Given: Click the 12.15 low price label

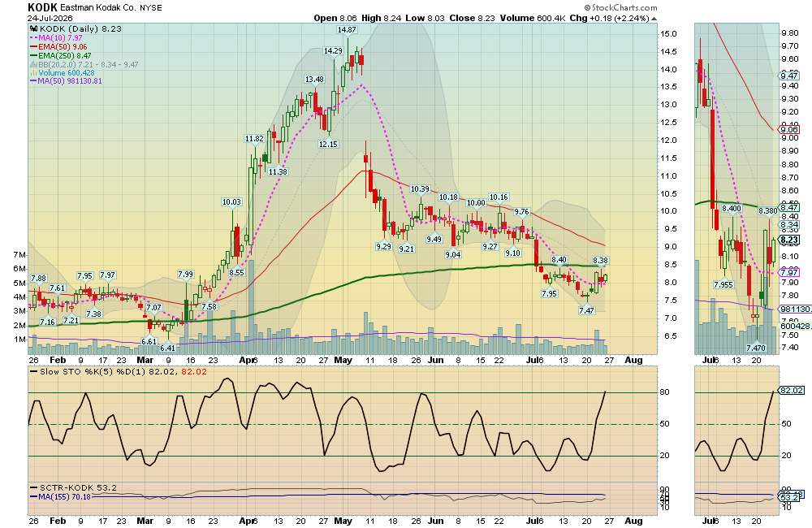Looking at the screenshot, I should [328, 144].
